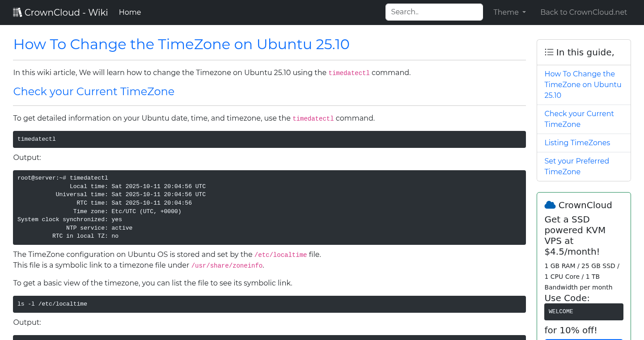Click the "How To Change the TimeZone on Ubuntu 25.10" sidebar link
The height and width of the screenshot is (340, 644).
[583, 84]
